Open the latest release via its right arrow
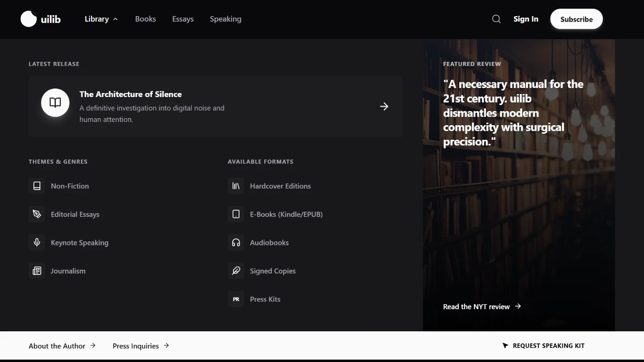 click(x=384, y=106)
